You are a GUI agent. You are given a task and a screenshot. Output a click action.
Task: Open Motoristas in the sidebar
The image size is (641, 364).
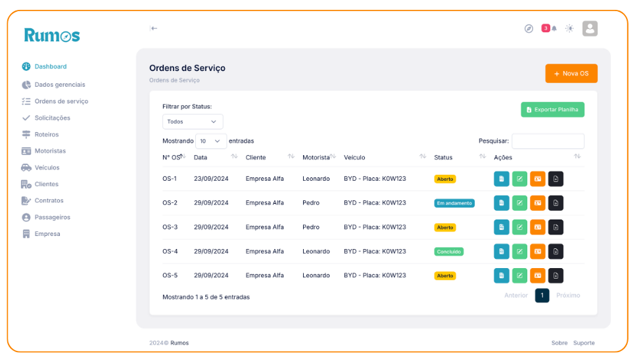50,151
